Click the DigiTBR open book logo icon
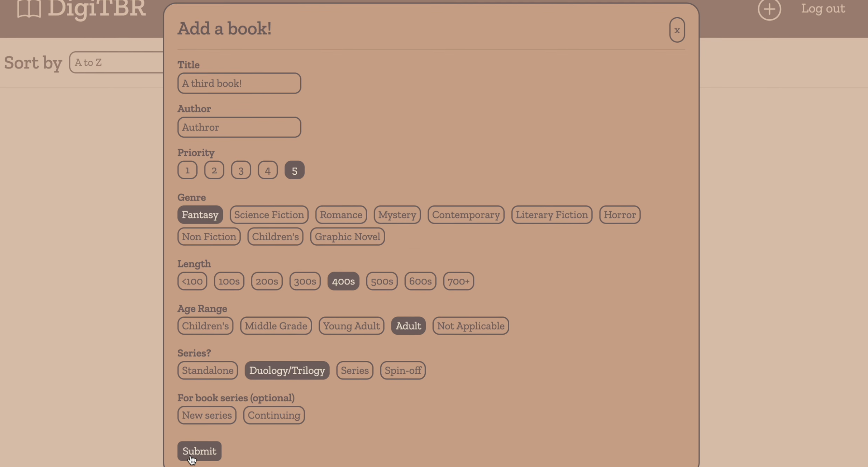 (x=29, y=8)
